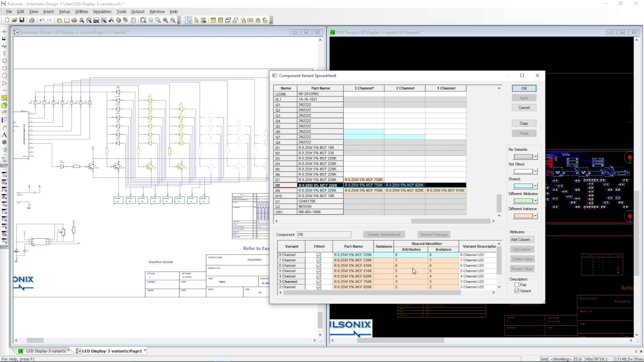Click the Zoom In magnifier icon
This screenshot has width=644, height=362.
[x=165, y=20]
